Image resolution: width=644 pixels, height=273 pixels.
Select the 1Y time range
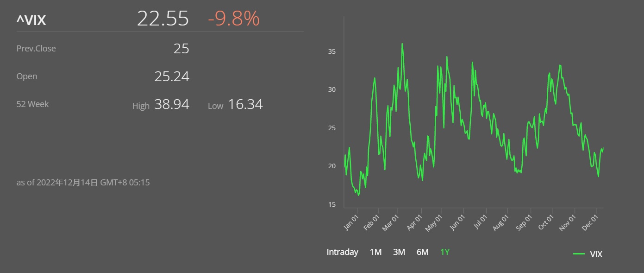445,252
